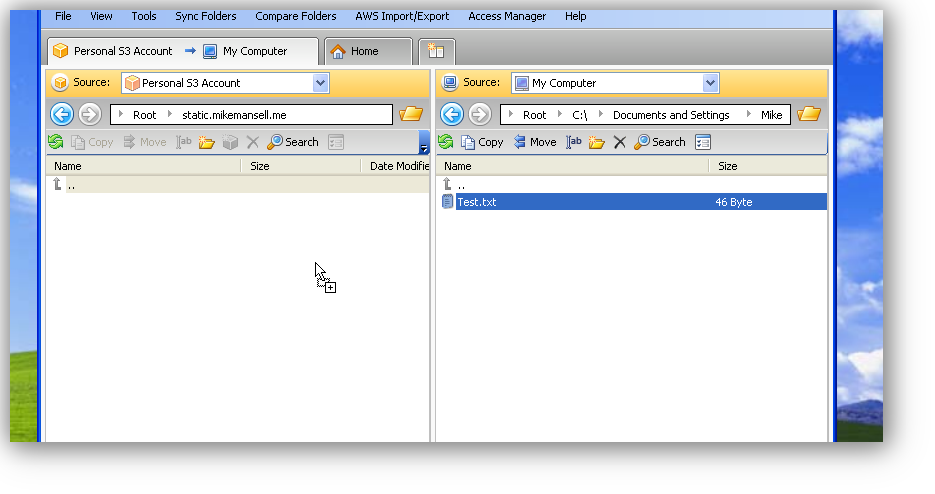
Task: Select the Test.txt file
Action: 477,202
